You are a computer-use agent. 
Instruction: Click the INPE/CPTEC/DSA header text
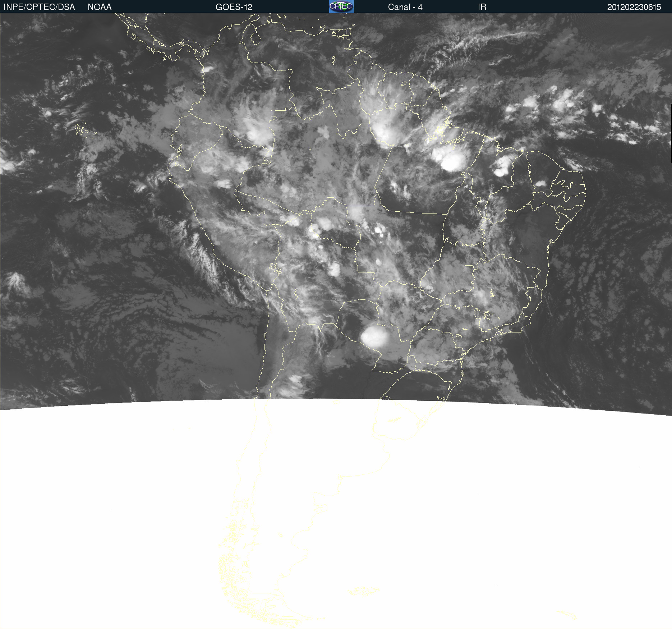[x=39, y=7]
